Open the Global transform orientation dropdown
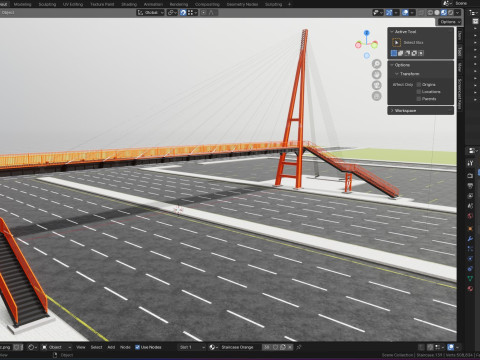 point(150,12)
